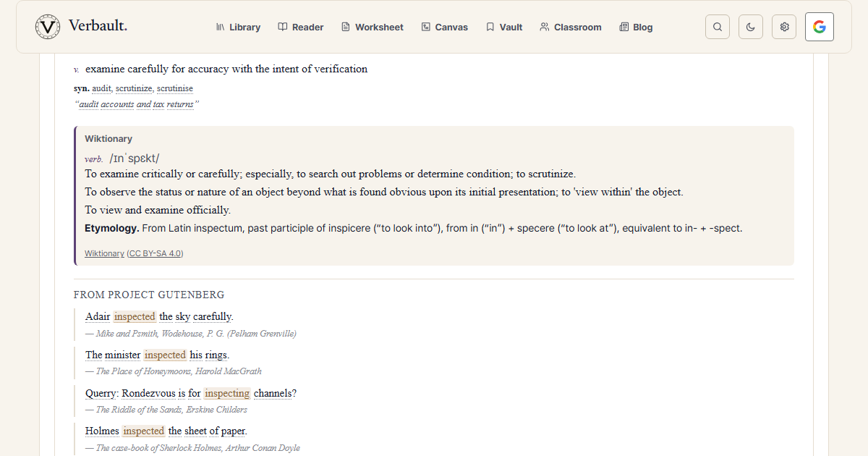Click highlighted 'inspected' in Holmes sentence

pos(143,431)
